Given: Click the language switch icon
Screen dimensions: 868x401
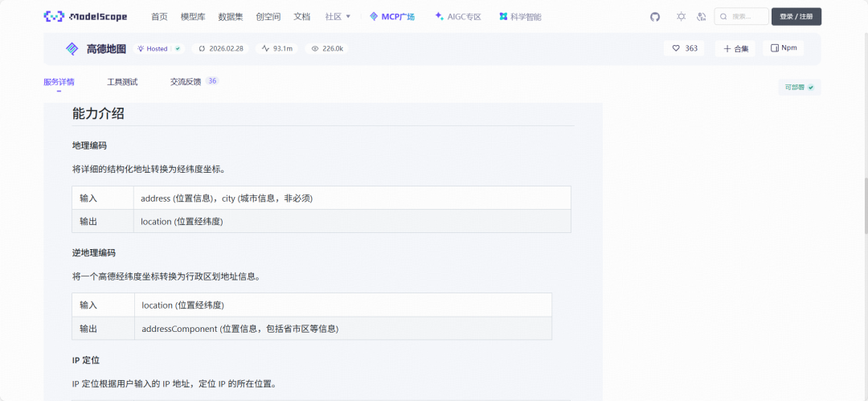Looking at the screenshot, I should coord(702,17).
